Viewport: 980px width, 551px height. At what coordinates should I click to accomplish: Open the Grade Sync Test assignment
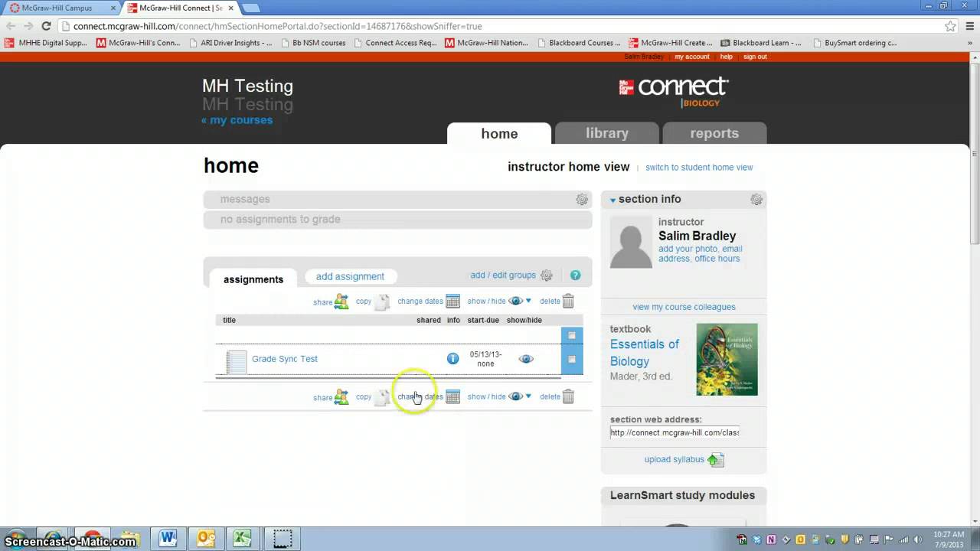pos(285,359)
